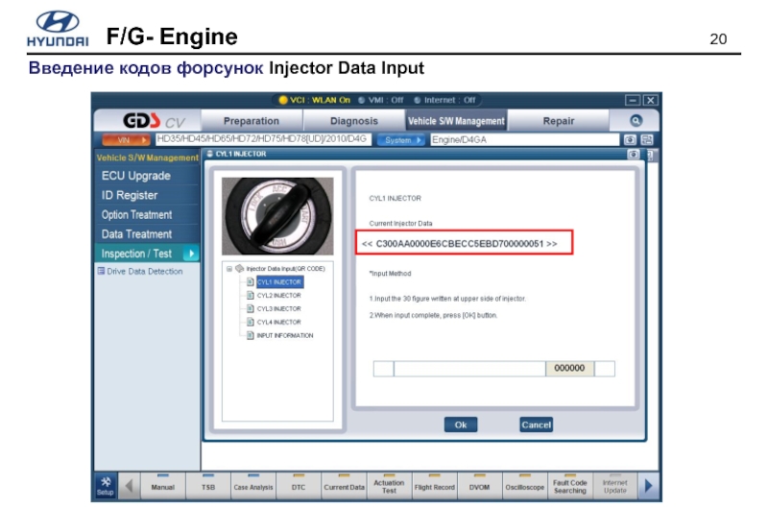Select INPUT INFORMATION tree item
Viewport: 768px width, 532px height.
[285, 335]
